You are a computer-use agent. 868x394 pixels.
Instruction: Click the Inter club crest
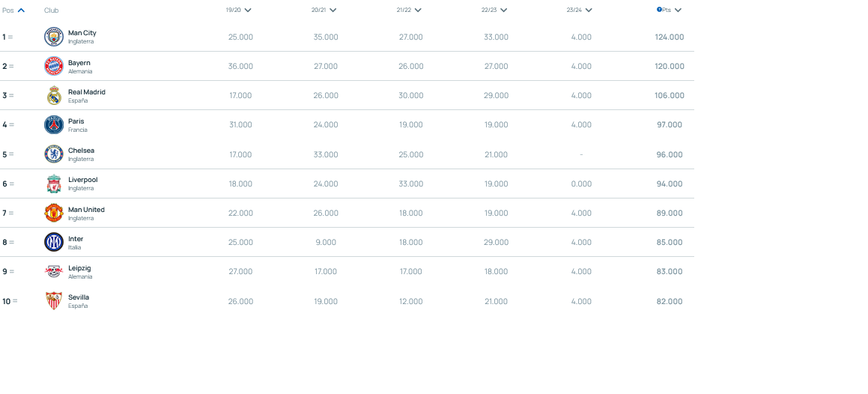[53, 242]
